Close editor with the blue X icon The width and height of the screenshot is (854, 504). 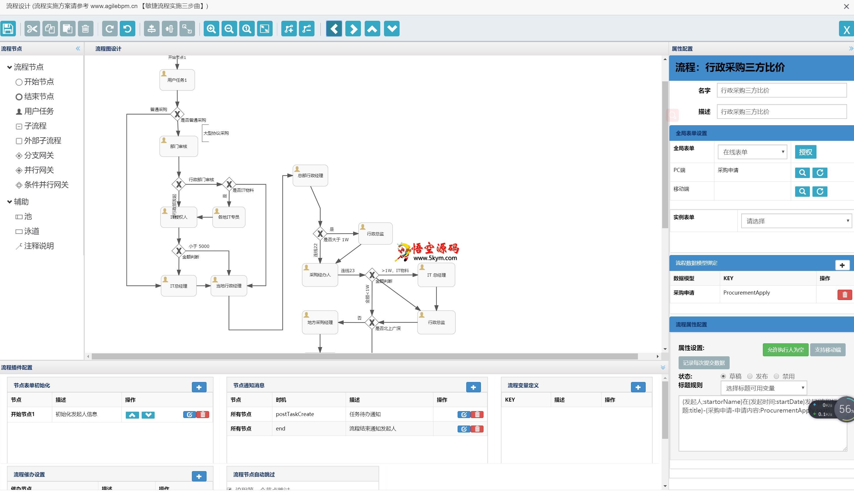click(x=846, y=29)
